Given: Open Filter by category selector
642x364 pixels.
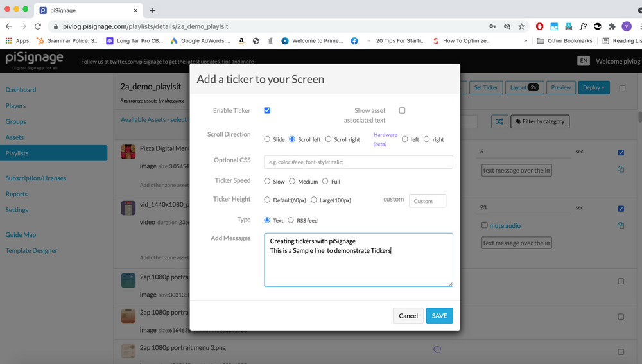Looking at the screenshot, I should tap(539, 121).
